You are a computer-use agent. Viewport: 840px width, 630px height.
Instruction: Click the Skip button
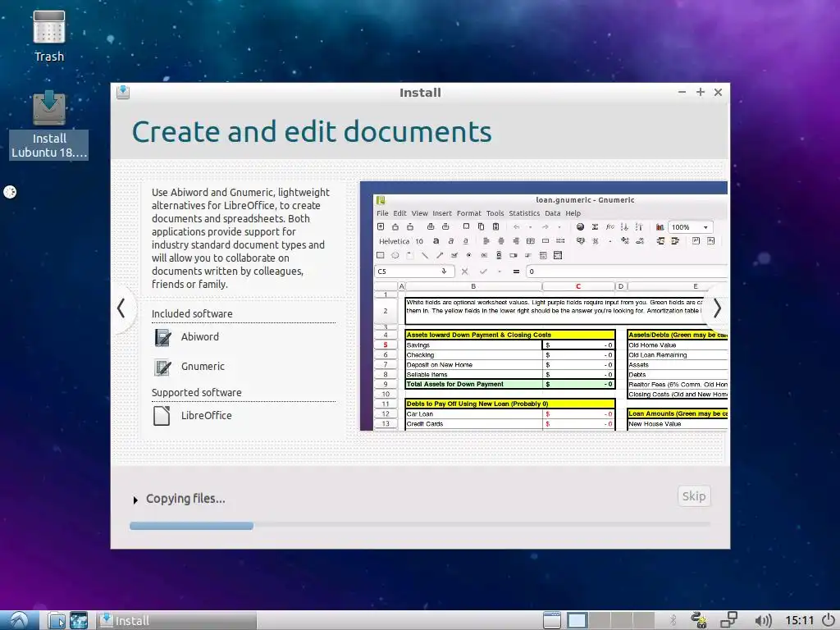click(694, 496)
